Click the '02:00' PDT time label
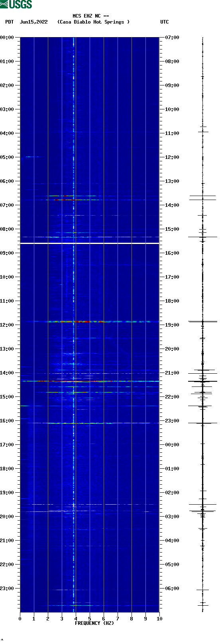The image size is (220, 644). pyautogui.click(x=7, y=85)
